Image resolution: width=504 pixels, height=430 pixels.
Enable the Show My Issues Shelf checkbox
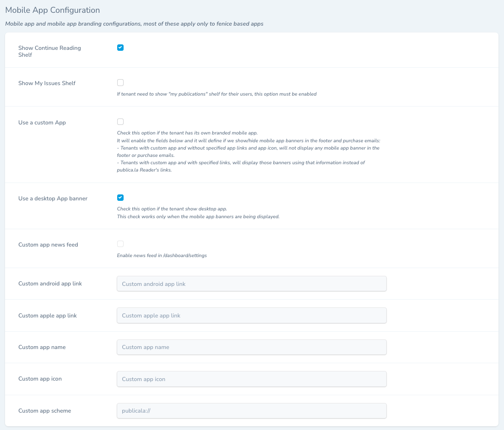click(120, 83)
